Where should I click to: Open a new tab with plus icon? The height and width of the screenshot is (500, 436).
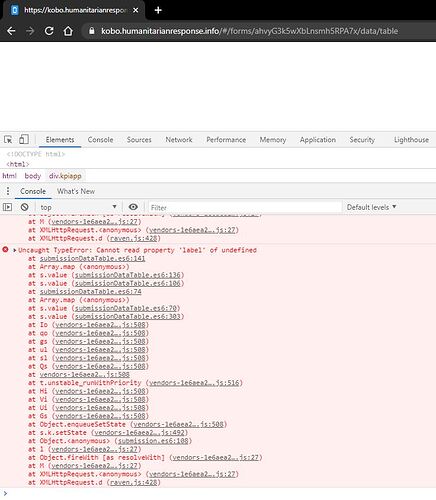coord(158,10)
